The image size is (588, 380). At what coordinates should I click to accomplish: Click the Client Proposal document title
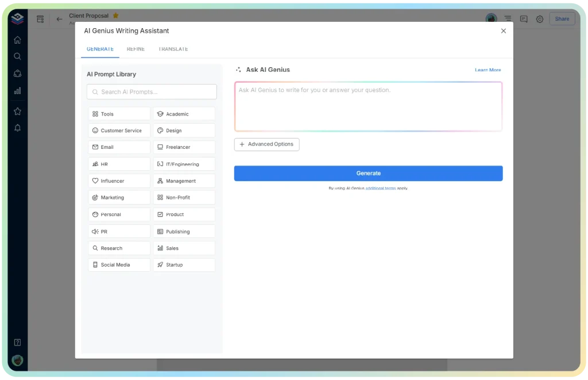[x=89, y=16]
